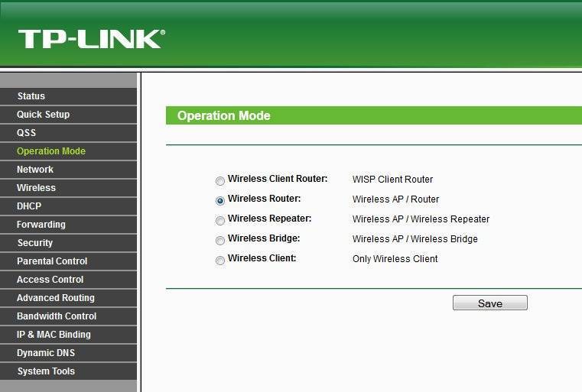Click the 'Wireless AP / Wireless Bridge' text
This screenshot has height=392, width=582.
click(x=415, y=239)
